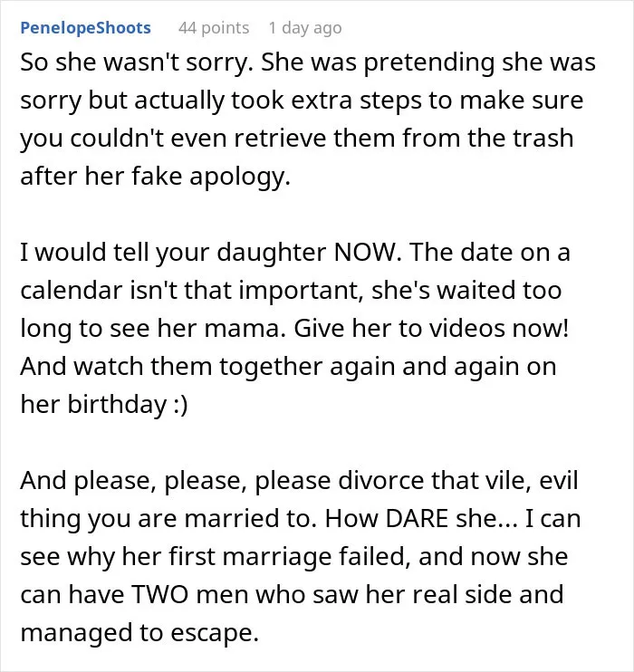Click the 44 points score label

coord(214,28)
